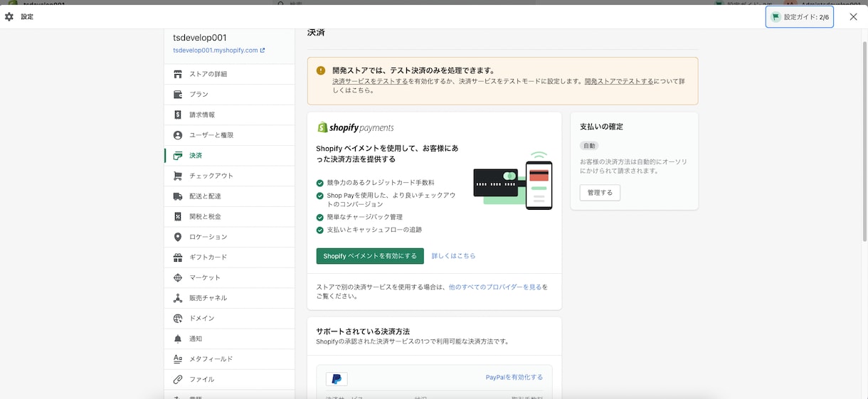Select 決済 in the sidebar
This screenshot has width=868, height=399.
(229, 155)
